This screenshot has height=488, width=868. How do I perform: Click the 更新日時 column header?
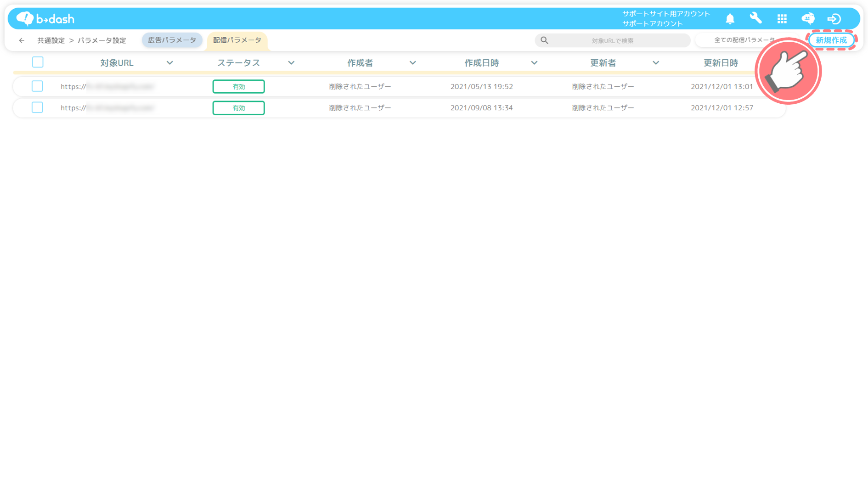tap(721, 63)
